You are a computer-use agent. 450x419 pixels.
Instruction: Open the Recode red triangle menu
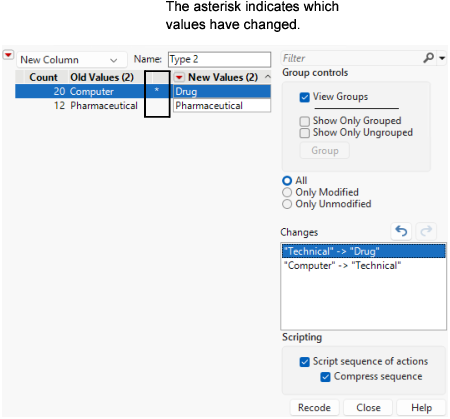click(8, 55)
